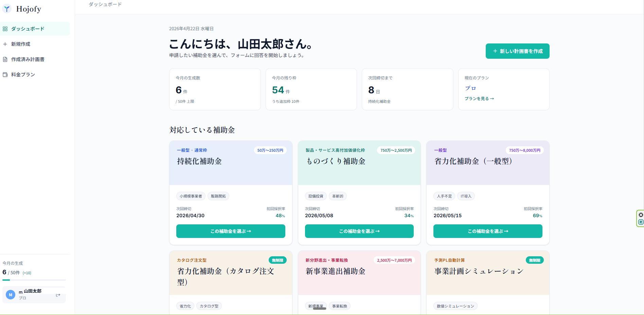Click the 設備投資 tag
The width and height of the screenshot is (644, 315).
[316, 196]
